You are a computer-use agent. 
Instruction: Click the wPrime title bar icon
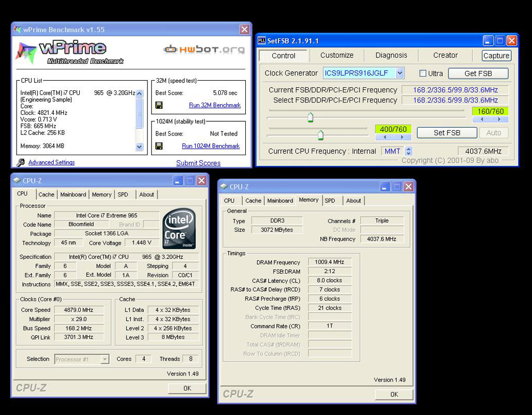18,29
